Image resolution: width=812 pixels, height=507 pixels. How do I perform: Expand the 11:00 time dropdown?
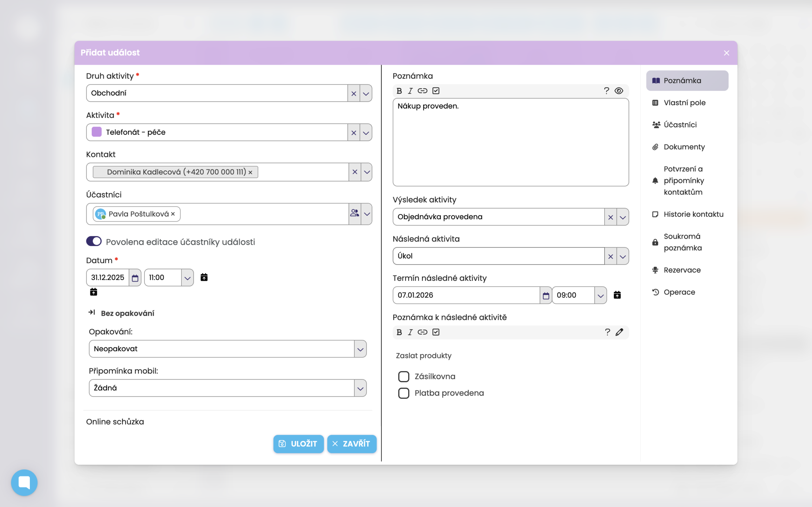[x=187, y=278]
